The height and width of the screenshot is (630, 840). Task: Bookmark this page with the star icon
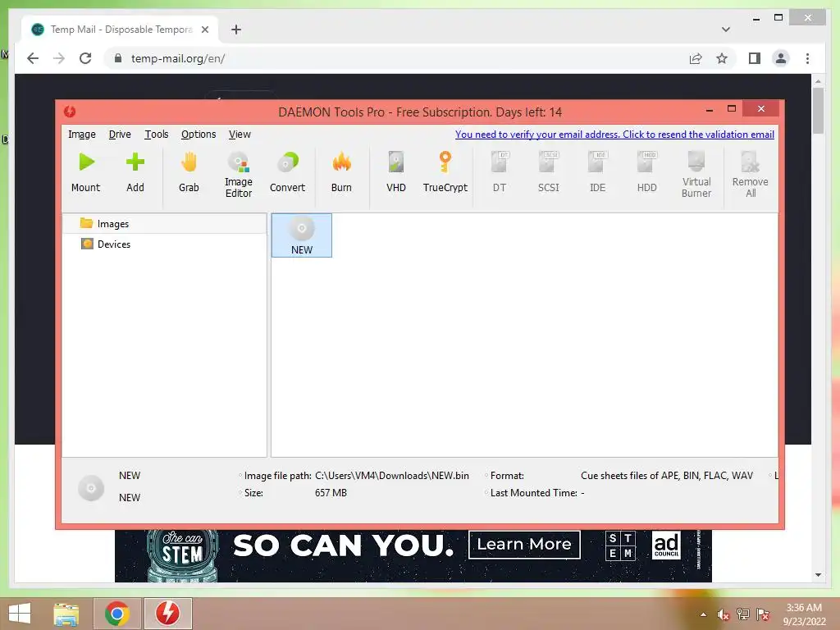tap(722, 58)
